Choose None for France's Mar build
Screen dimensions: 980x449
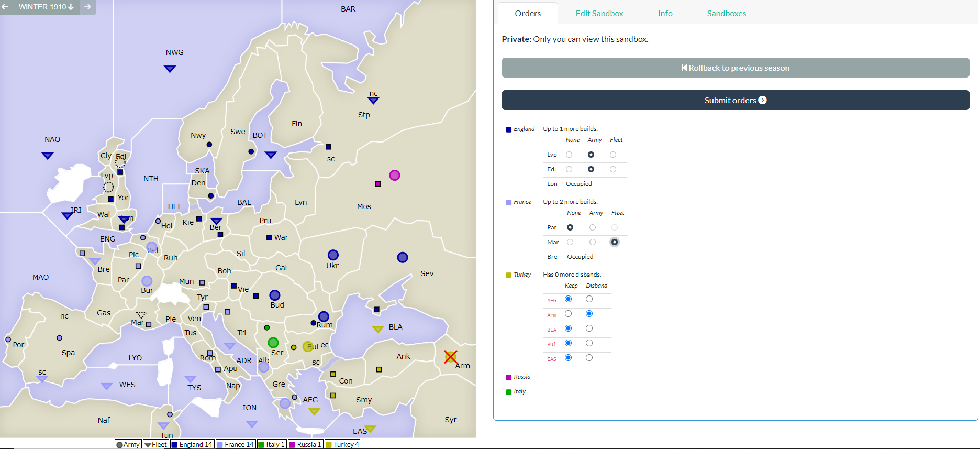(570, 242)
